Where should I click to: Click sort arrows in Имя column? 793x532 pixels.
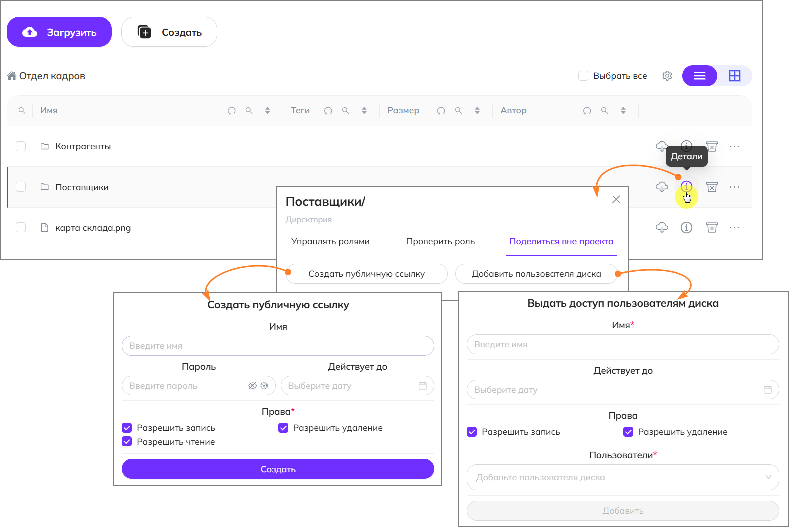pos(268,111)
